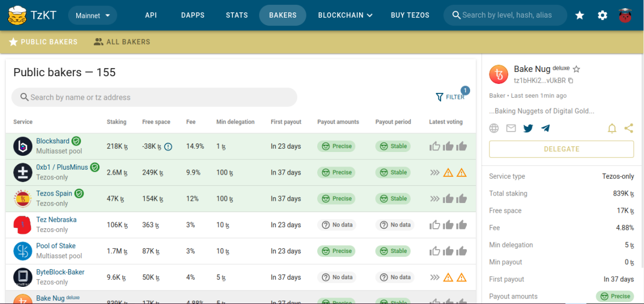644x304 pixels.
Task: Toggle notifications bell for Bake Nug
Action: point(612,128)
